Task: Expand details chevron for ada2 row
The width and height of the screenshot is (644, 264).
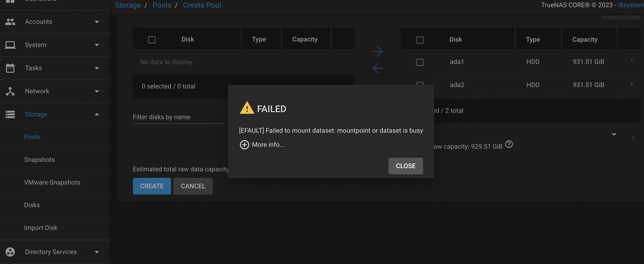Action: point(632,84)
